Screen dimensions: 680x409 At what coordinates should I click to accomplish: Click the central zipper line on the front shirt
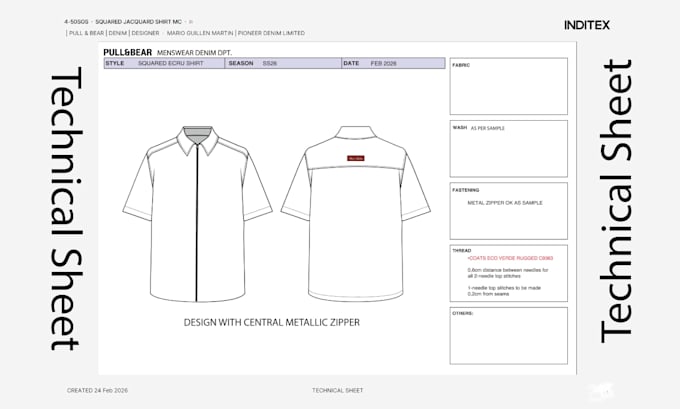point(197,223)
